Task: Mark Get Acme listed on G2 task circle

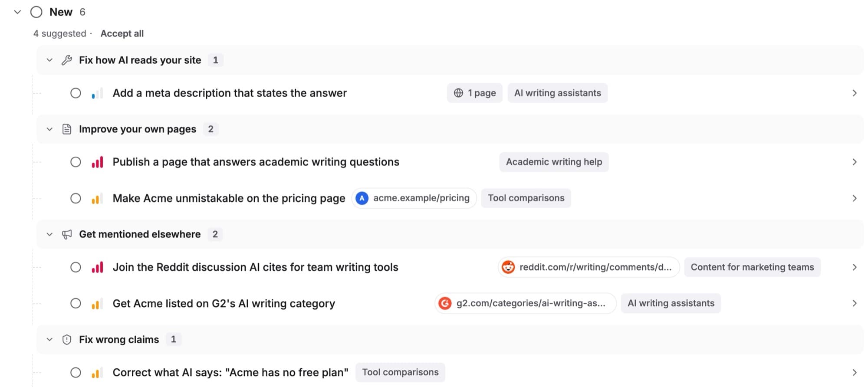Action: click(76, 304)
